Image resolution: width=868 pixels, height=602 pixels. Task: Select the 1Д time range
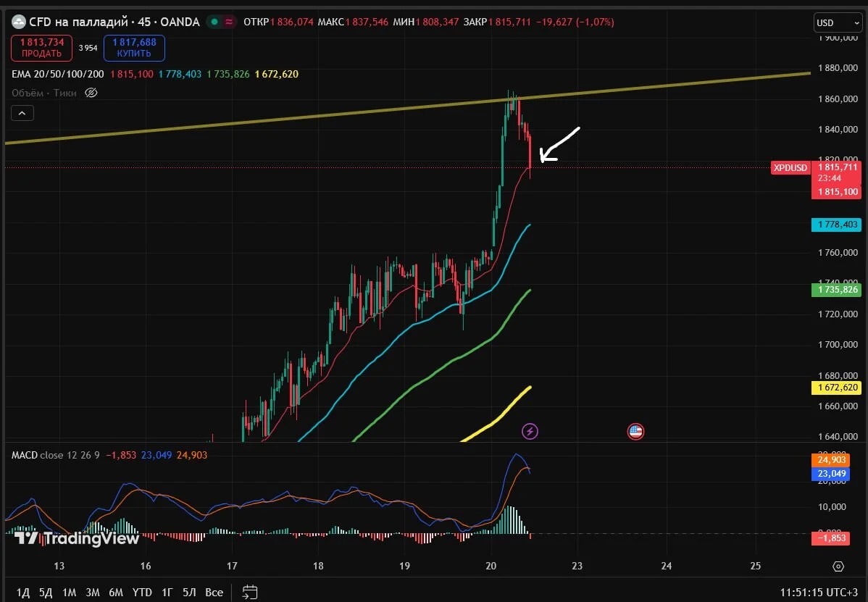pyautogui.click(x=22, y=592)
